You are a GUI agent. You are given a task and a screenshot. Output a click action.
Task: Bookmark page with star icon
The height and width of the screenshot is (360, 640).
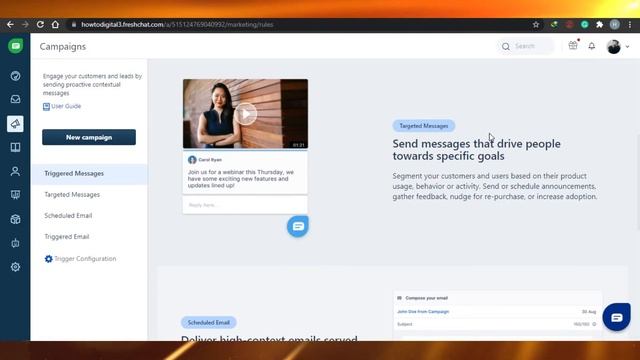coord(536,24)
